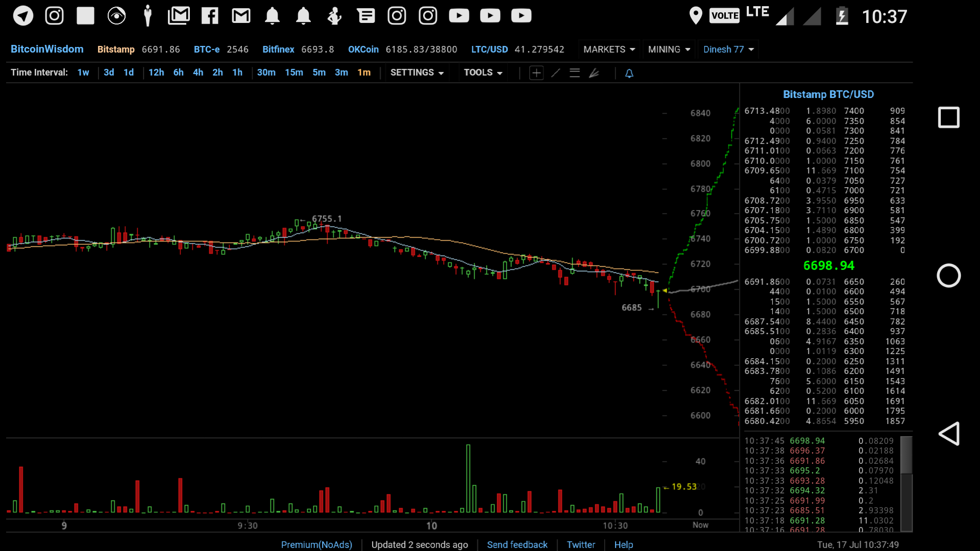Open the TOOLS dropdown
The image size is (980, 551).
coord(483,72)
